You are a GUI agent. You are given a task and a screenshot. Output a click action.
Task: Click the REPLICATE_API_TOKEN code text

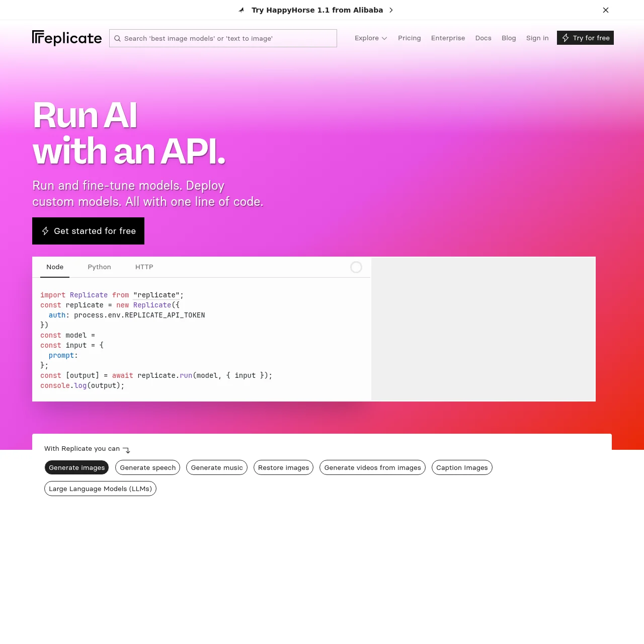point(165,315)
